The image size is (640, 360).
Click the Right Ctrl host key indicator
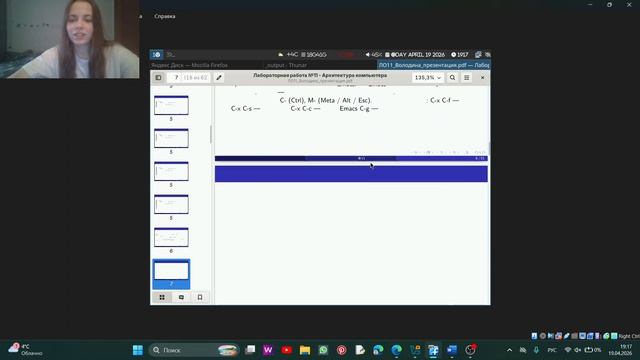point(629,336)
